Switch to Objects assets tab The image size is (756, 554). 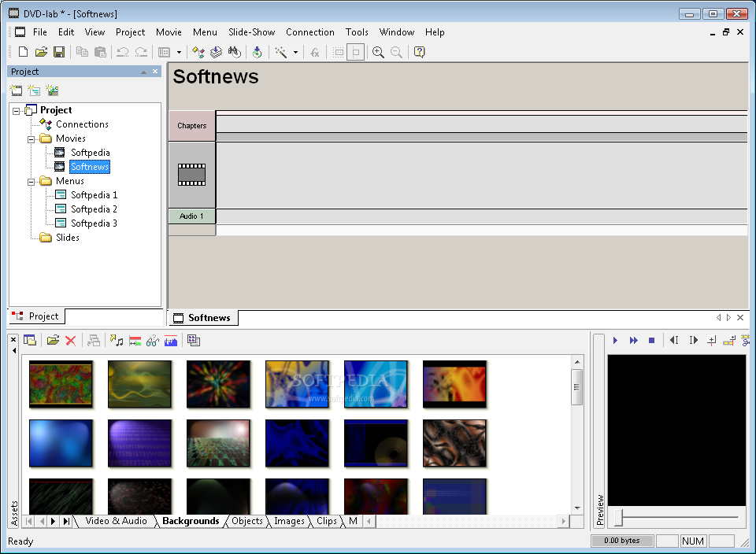246,521
